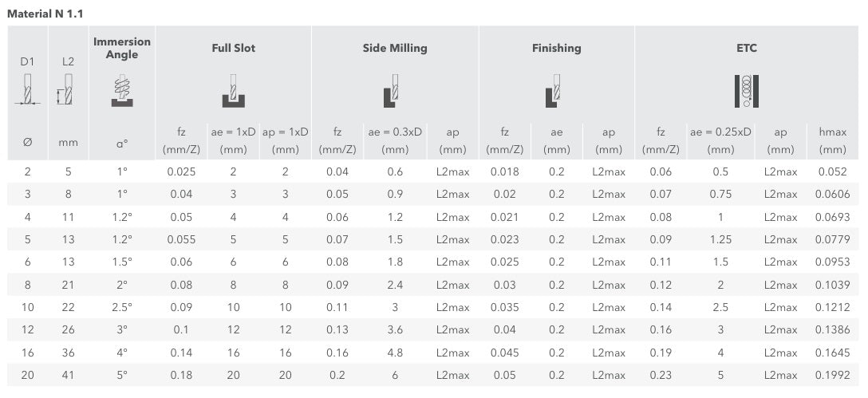
Task: Click the ETC column header
Action: tap(747, 48)
